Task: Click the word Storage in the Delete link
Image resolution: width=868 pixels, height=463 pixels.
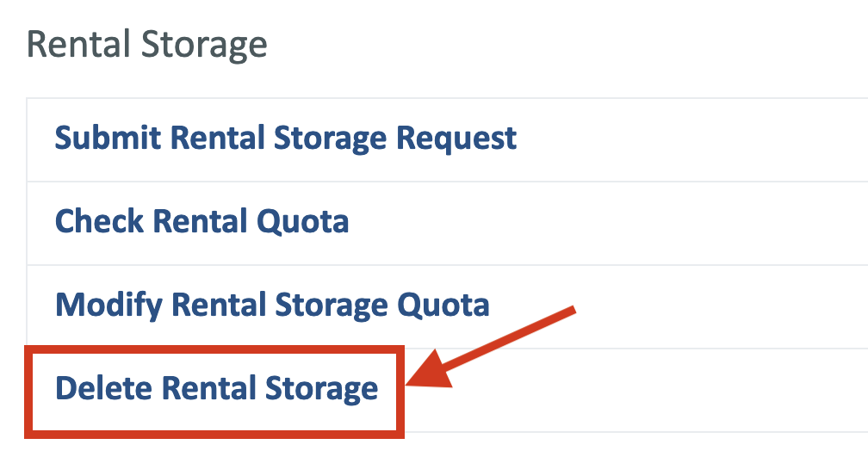Action: click(322, 390)
